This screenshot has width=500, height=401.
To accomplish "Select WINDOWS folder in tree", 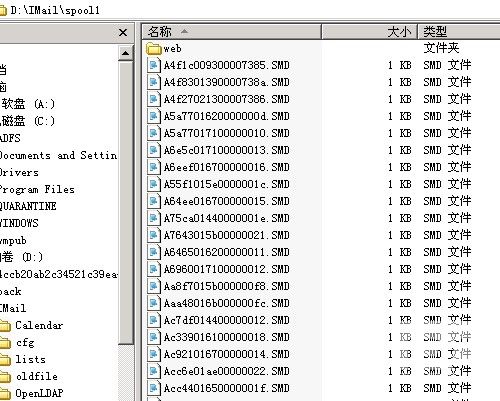I will point(19,223).
